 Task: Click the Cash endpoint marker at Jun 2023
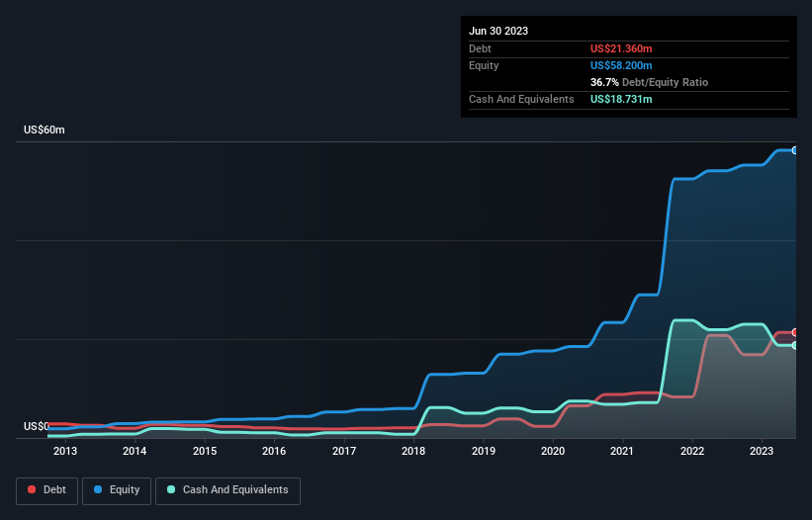[795, 345]
